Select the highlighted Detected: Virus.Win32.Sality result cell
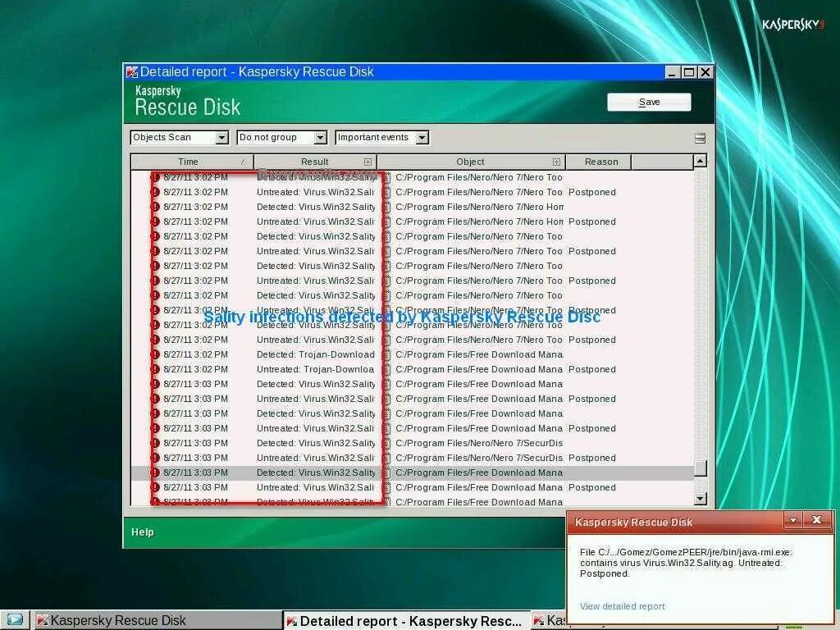This screenshot has width=840, height=630. tap(316, 472)
